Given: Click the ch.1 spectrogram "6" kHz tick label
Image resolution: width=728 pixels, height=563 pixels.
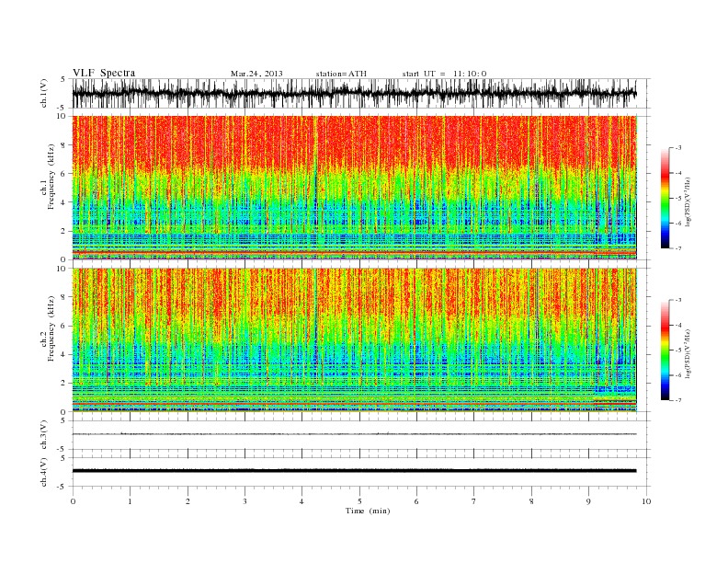Looking at the screenshot, I should (63, 174).
